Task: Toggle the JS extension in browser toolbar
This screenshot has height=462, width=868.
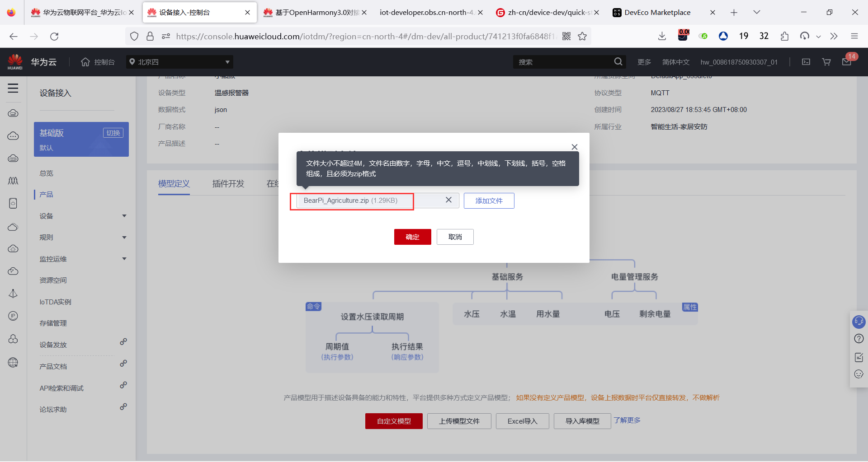Action: click(x=703, y=36)
